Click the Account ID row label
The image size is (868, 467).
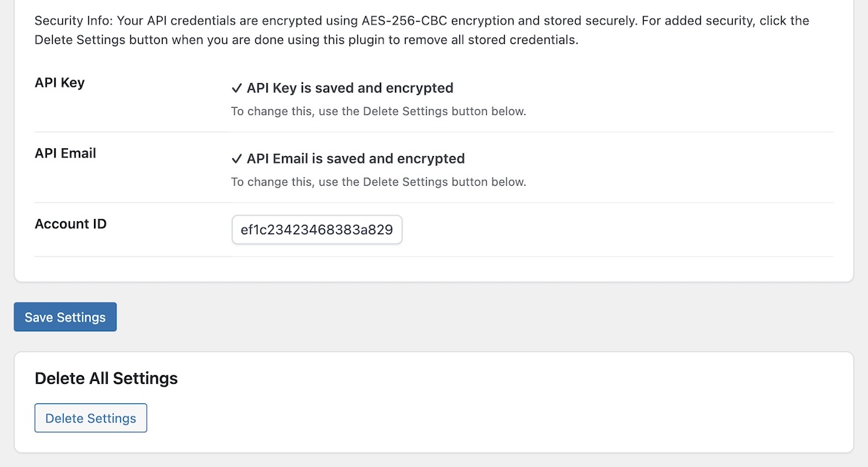click(70, 223)
